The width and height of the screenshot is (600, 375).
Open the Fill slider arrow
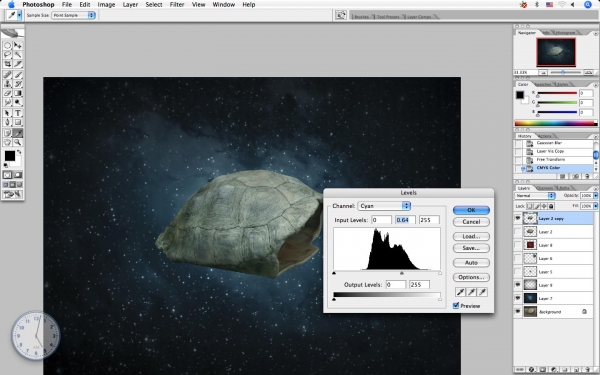595,206
